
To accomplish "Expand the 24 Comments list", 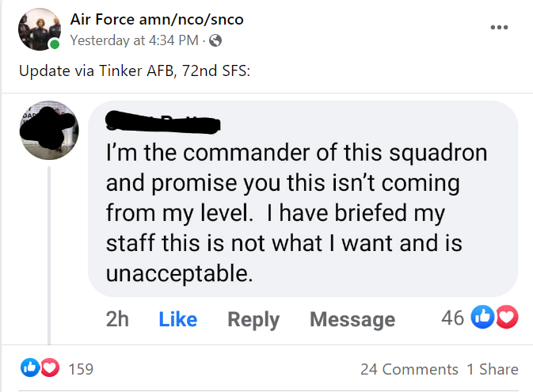I will point(409,369).
